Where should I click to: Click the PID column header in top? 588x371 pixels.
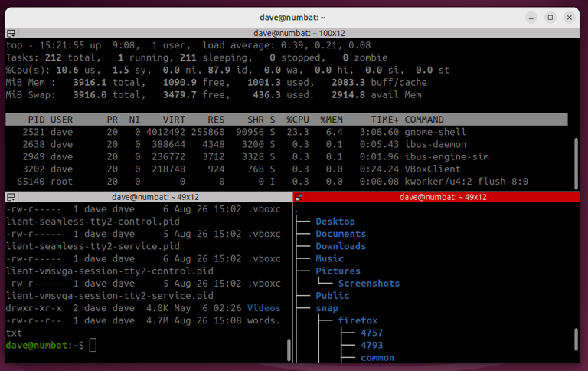(36, 120)
